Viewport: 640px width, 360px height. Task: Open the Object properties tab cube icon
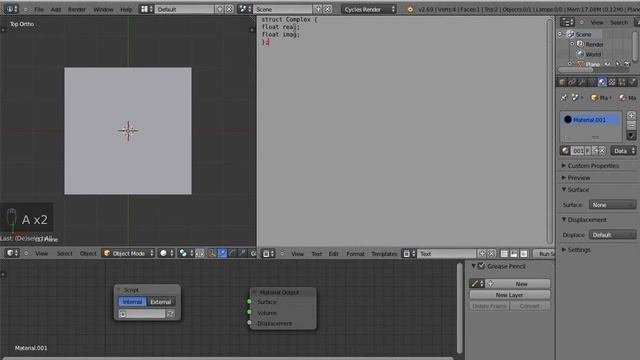click(x=562, y=82)
